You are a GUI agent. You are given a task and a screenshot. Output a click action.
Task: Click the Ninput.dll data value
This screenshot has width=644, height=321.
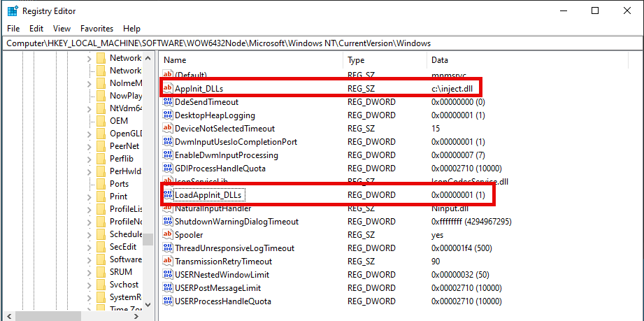coord(450,208)
